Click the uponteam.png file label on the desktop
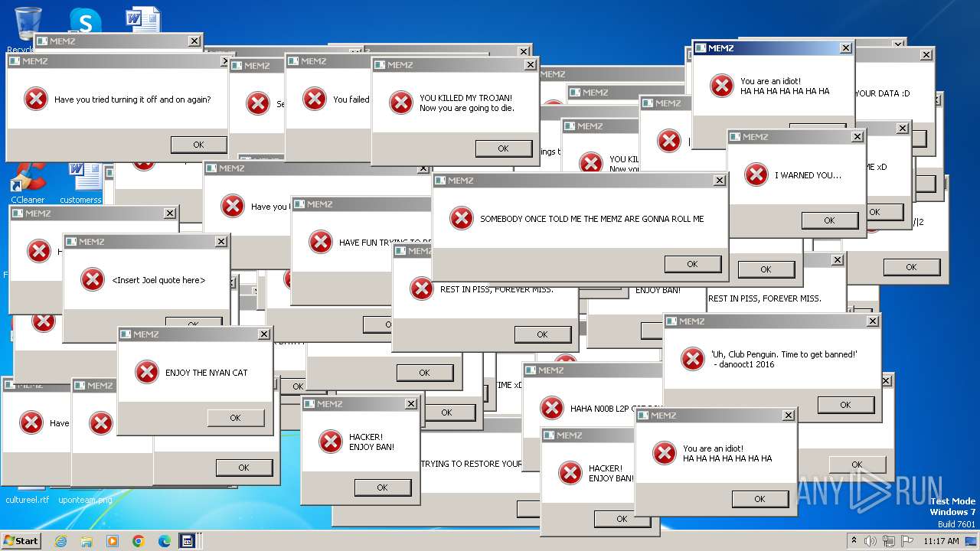The width and height of the screenshot is (980, 551). pos(85,500)
